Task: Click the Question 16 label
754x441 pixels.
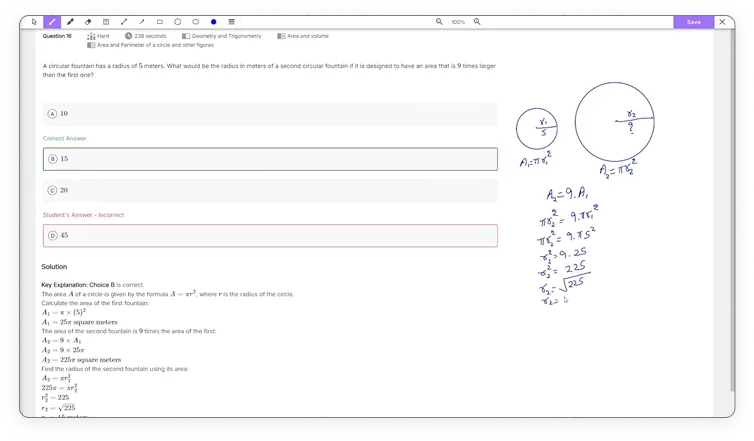Action: click(57, 36)
